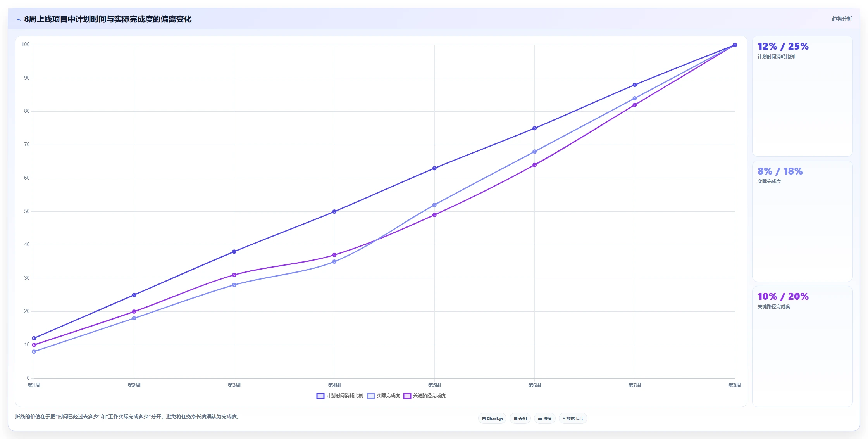This screenshot has height=439, width=868.
Task: Click the 关键路径完成度 caption in bottom stat card
Action: coord(773,307)
